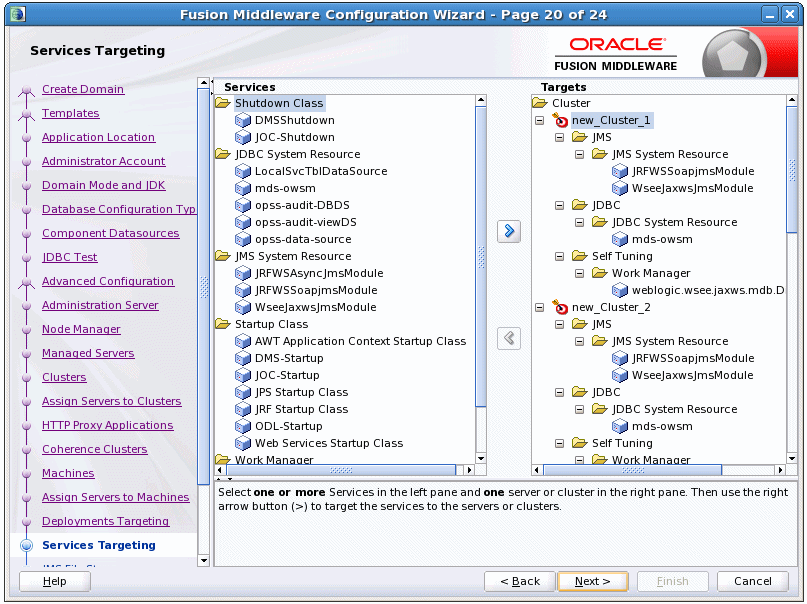
Task: Click the JPS Startup Class cube icon
Action: pos(242,392)
